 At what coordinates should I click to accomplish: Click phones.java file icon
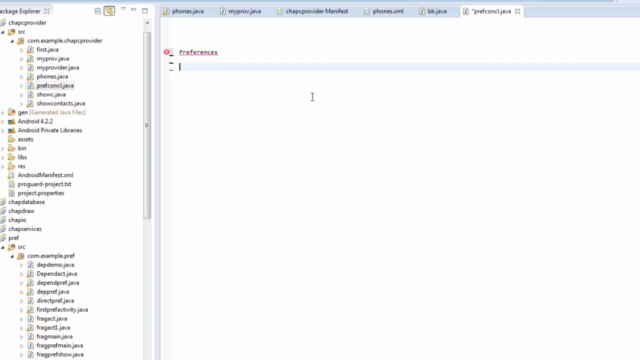[x=30, y=77]
